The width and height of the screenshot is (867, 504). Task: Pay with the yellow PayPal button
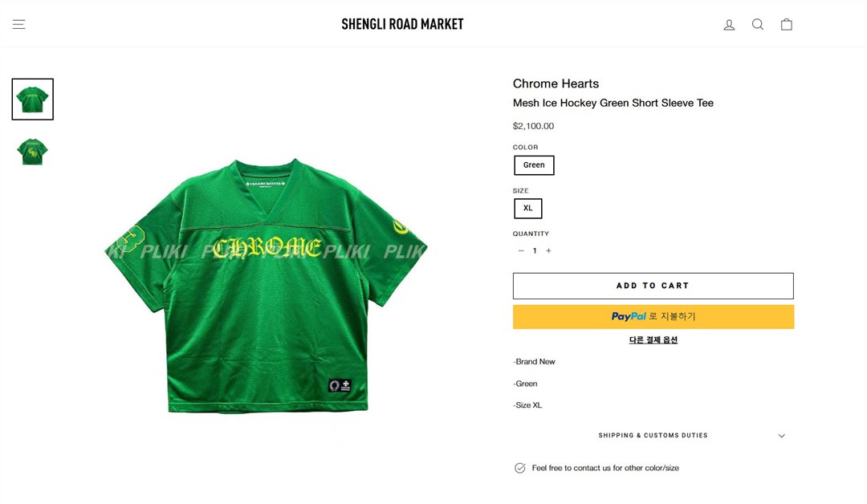coord(653,317)
